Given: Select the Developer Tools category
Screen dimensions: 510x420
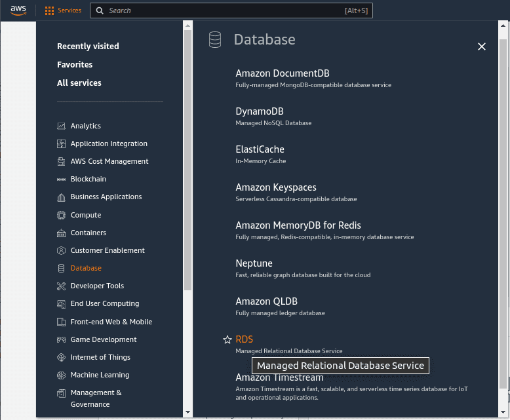Looking at the screenshot, I should (x=97, y=286).
